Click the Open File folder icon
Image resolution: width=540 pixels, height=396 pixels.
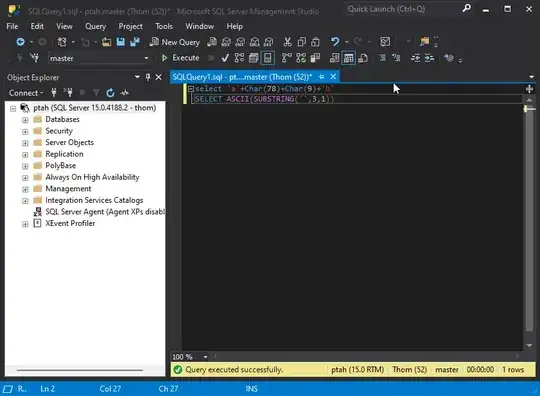pyautogui.click(x=106, y=42)
